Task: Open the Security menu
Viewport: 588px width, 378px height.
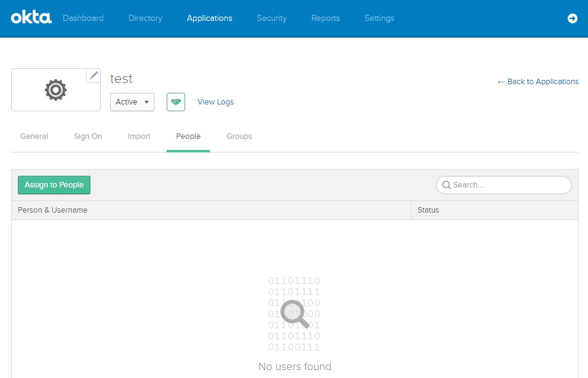Action: click(272, 18)
